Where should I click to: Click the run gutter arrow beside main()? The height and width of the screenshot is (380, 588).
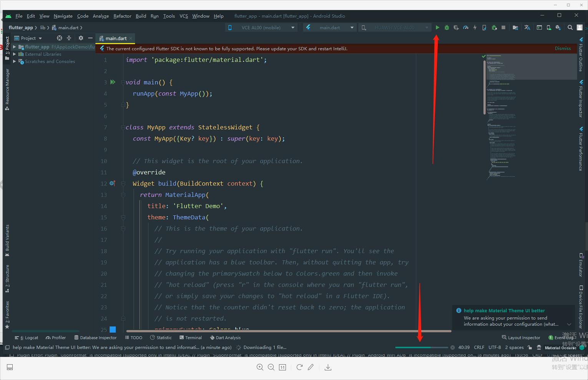113,82
